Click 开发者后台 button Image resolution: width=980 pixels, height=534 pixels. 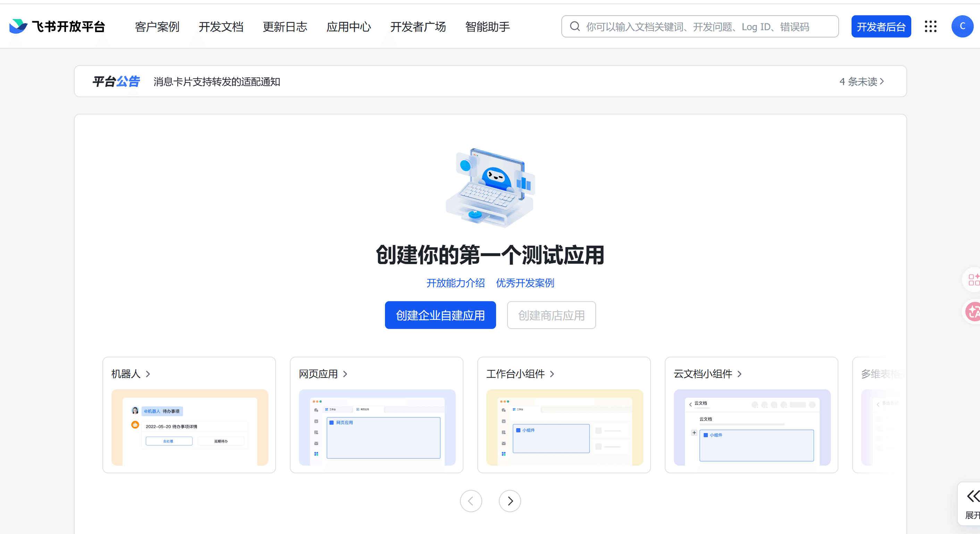[x=881, y=27]
